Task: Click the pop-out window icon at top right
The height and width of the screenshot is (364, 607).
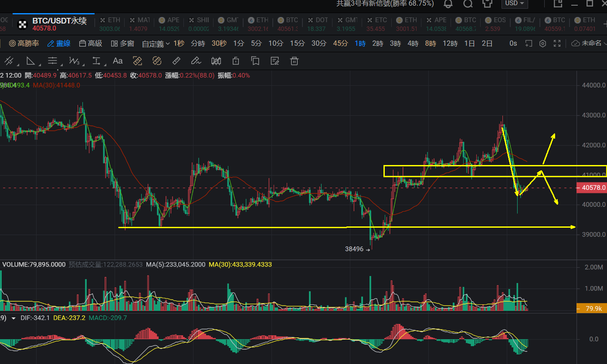Action: [x=558, y=3]
